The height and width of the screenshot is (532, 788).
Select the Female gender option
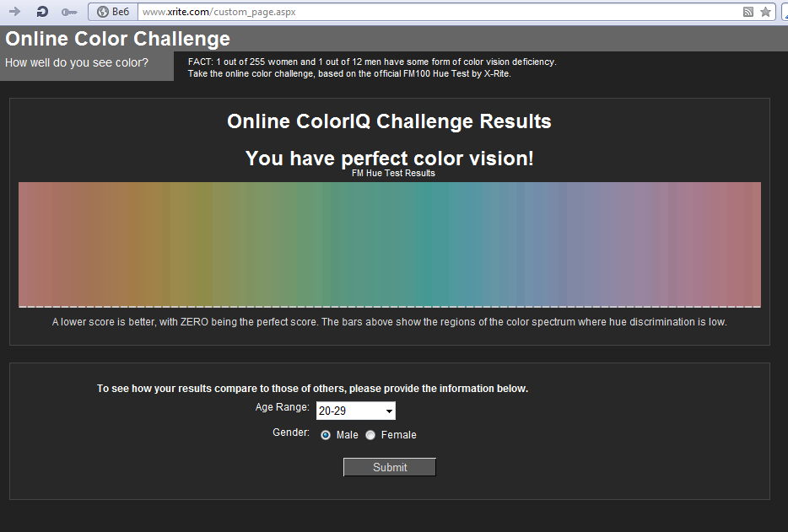pyautogui.click(x=370, y=435)
